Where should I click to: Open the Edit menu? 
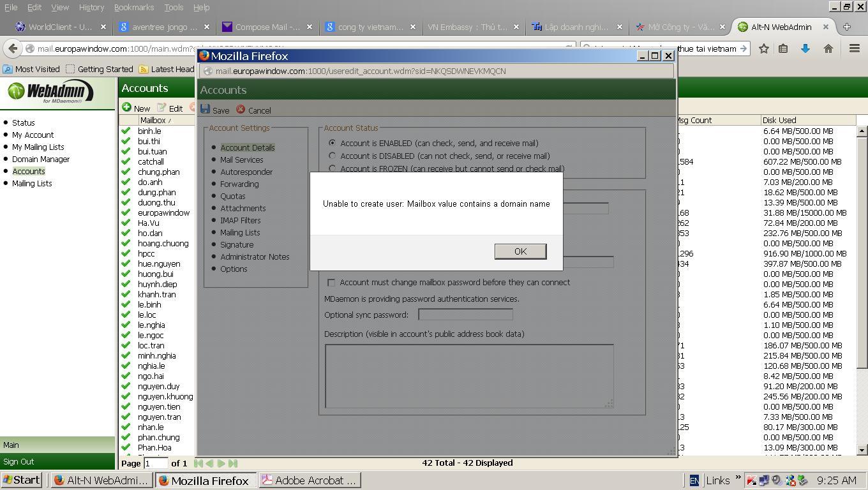(34, 7)
